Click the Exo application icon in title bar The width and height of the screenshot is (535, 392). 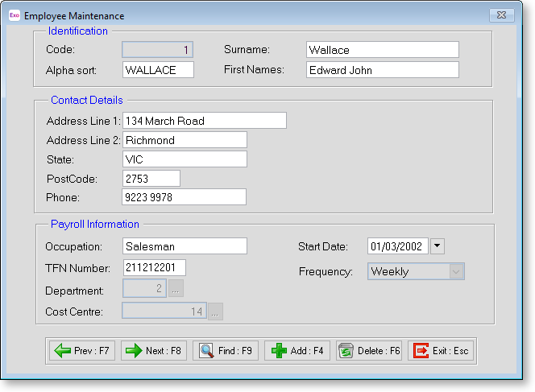[x=14, y=15]
